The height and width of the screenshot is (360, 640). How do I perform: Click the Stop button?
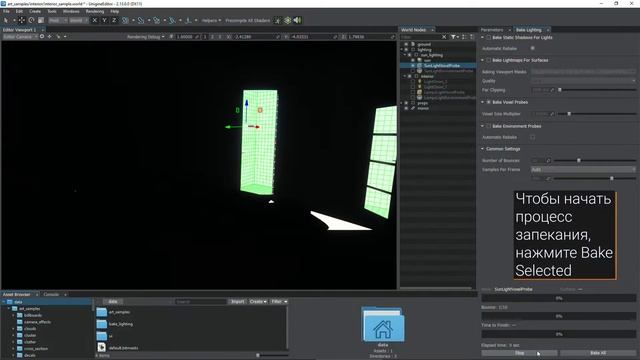coord(520,353)
